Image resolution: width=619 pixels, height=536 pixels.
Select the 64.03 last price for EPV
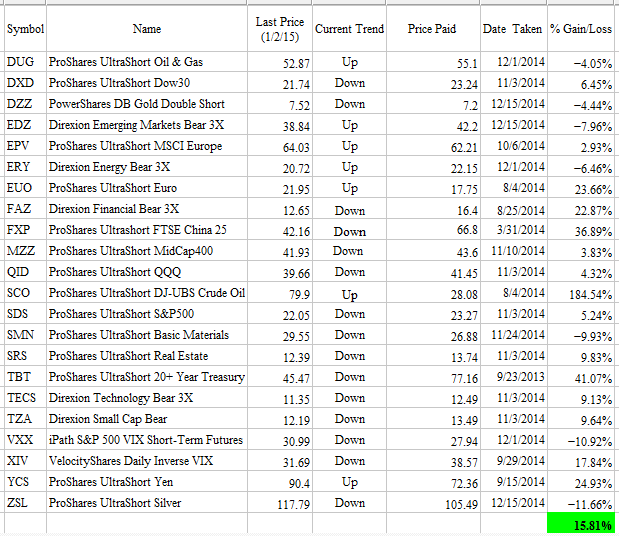click(280, 146)
